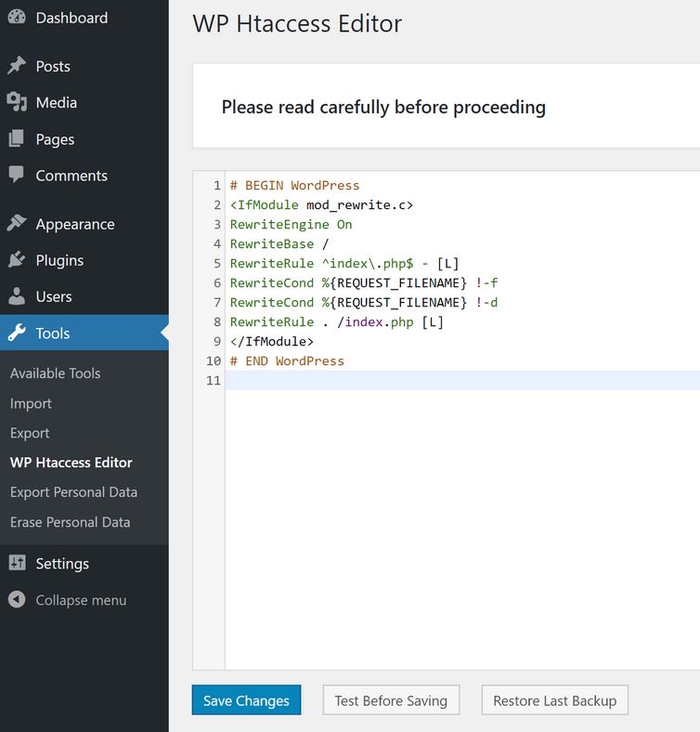Select Erase Personal Data submenu item

[x=70, y=522]
